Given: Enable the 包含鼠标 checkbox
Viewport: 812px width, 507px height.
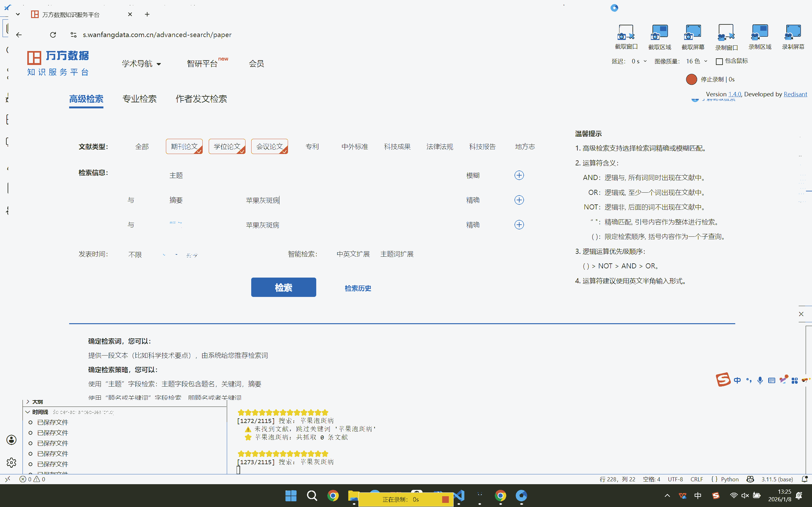Looking at the screenshot, I should (x=719, y=61).
